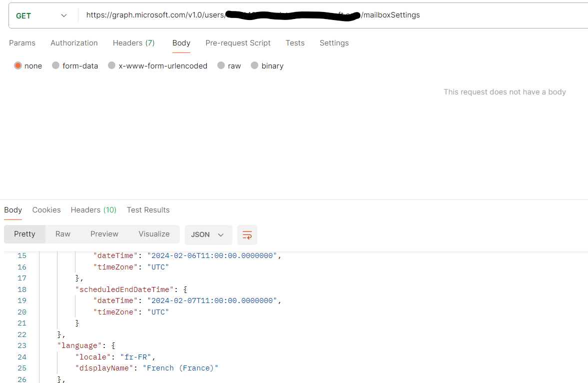The height and width of the screenshot is (383, 588).
Task: Click the "French (France)" displayName value
Action: click(180, 368)
